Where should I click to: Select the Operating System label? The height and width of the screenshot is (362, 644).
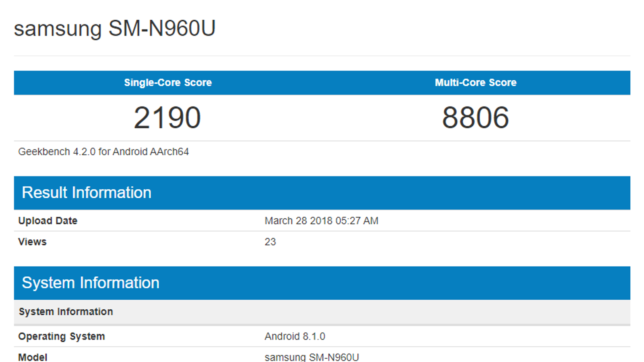[x=62, y=336]
